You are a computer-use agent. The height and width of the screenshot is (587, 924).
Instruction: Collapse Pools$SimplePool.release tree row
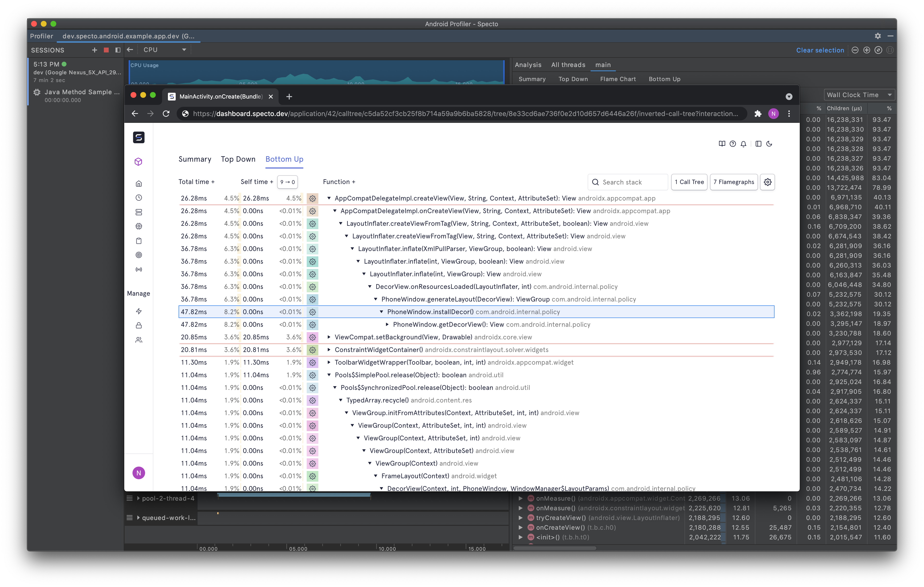click(x=329, y=375)
